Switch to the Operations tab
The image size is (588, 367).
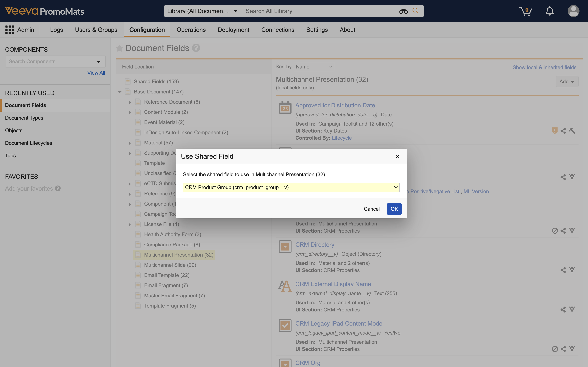pos(191,30)
